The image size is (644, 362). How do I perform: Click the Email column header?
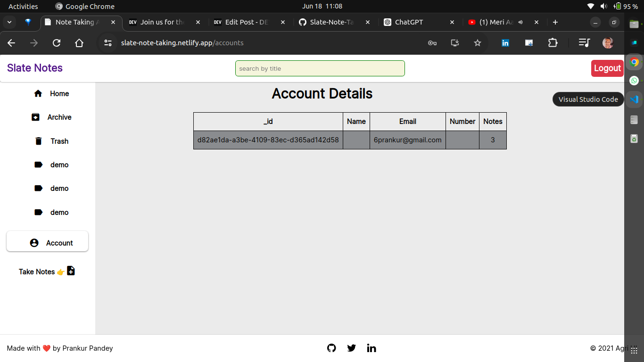point(408,122)
